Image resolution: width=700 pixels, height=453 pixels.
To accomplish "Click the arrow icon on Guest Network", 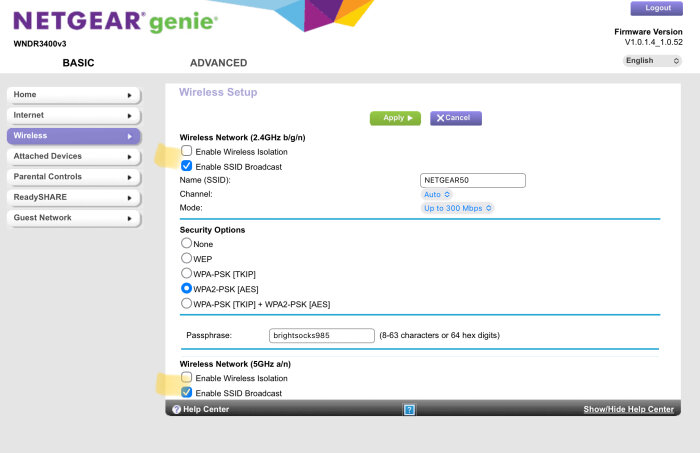I will (129, 218).
